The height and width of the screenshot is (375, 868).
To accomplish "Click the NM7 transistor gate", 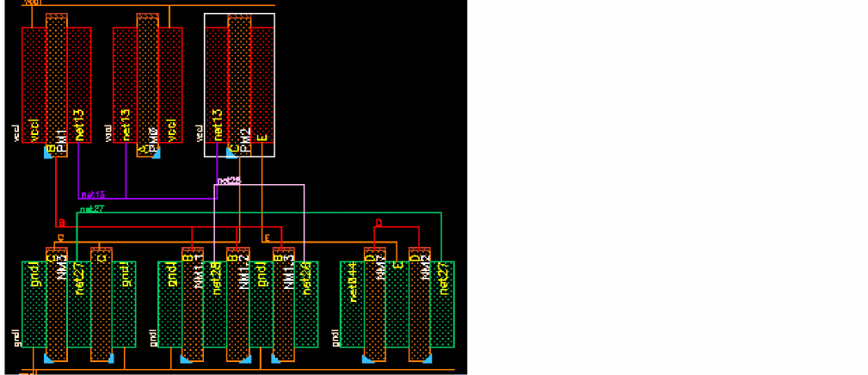I will (375, 304).
